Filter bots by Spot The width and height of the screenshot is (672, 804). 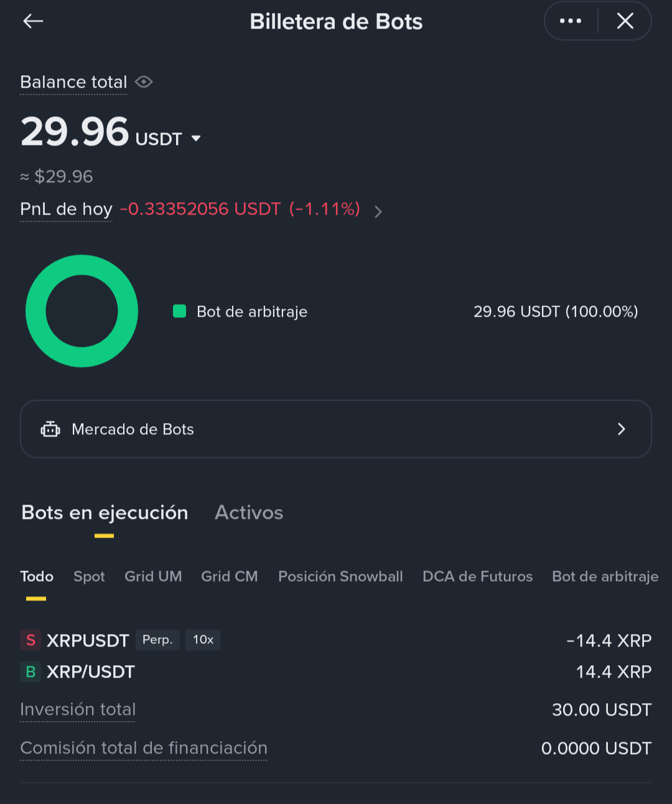point(89,577)
